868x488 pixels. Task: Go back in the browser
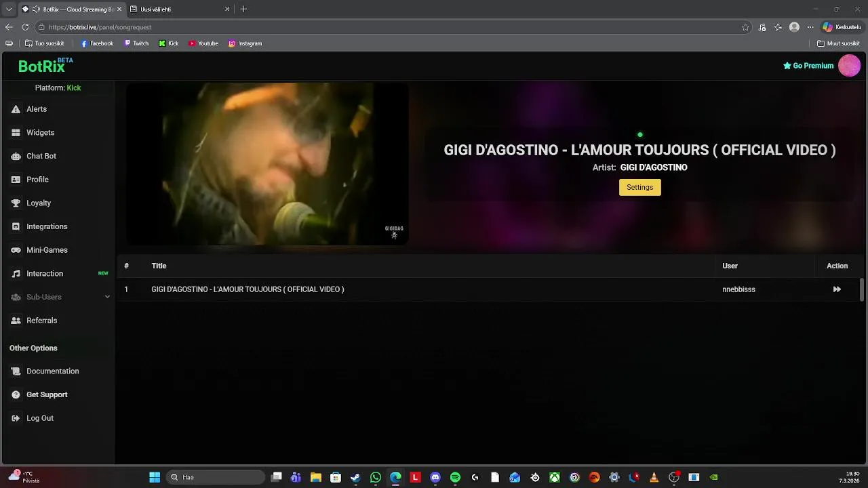click(9, 27)
